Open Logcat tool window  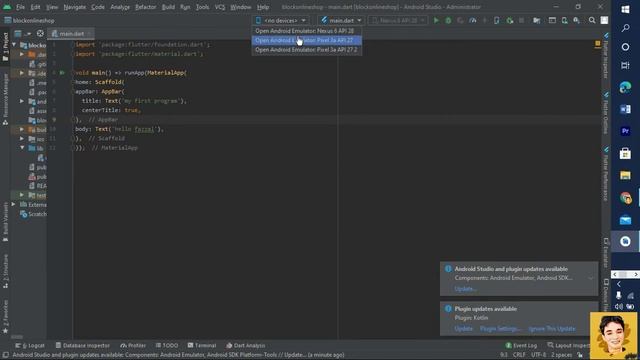pyautogui.click(x=30, y=345)
